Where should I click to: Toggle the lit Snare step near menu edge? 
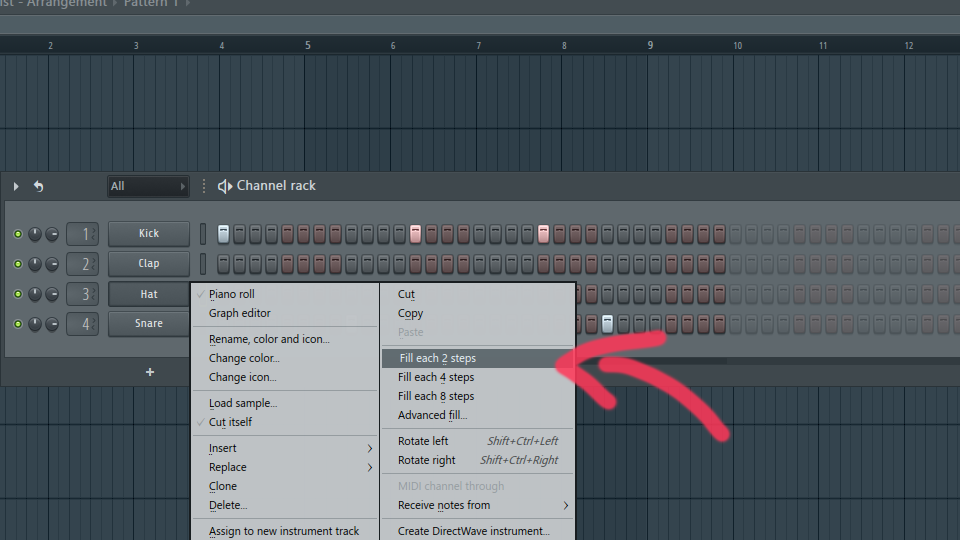[x=607, y=324]
